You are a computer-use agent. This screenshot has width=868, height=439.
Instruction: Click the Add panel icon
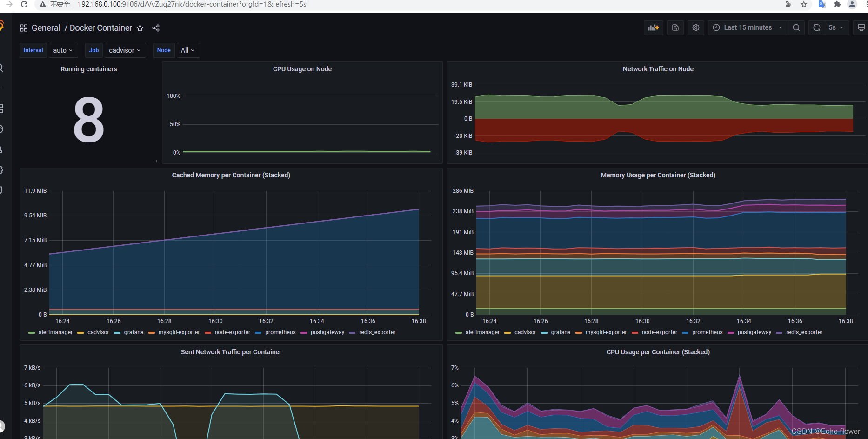pyautogui.click(x=653, y=28)
